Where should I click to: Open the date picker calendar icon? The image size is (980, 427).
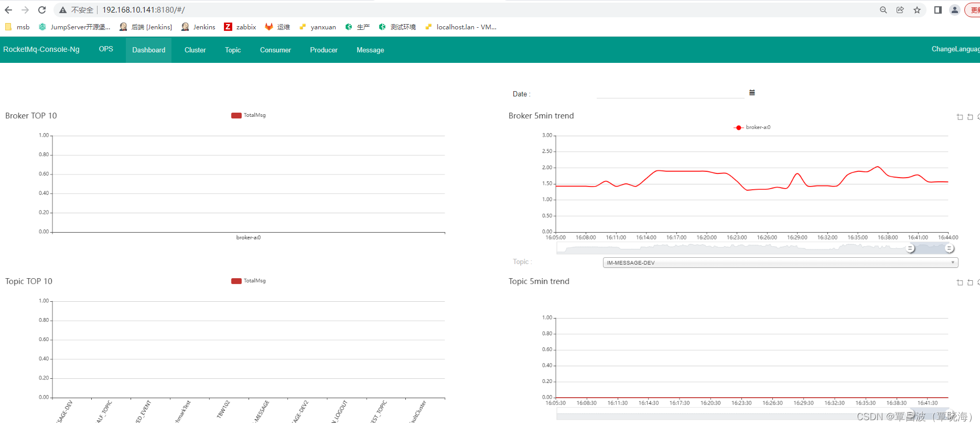click(752, 93)
